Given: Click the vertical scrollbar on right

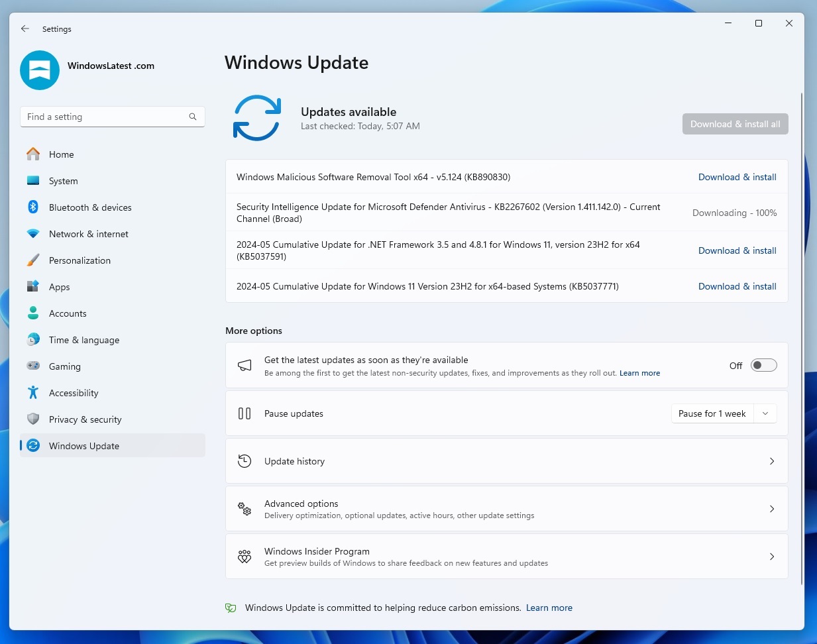Looking at the screenshot, I should tap(802, 338).
